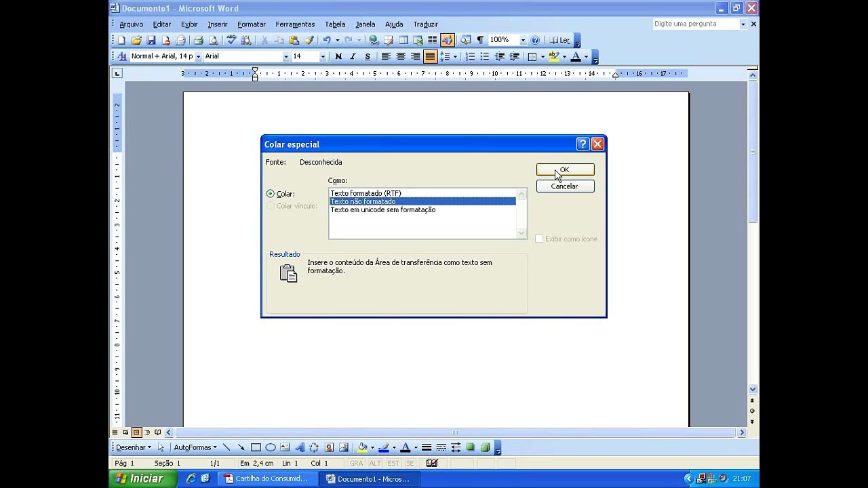Open the help button in dialog title
This screenshot has height=488, width=868.
(x=583, y=144)
